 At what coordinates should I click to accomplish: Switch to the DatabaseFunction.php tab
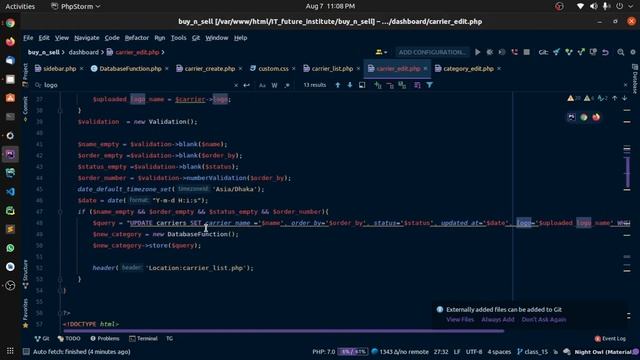pyautogui.click(x=130, y=69)
